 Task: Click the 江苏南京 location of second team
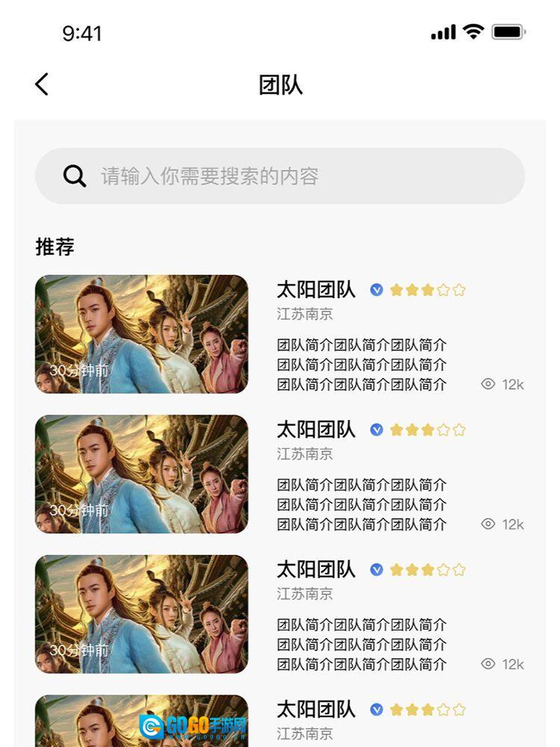point(305,454)
